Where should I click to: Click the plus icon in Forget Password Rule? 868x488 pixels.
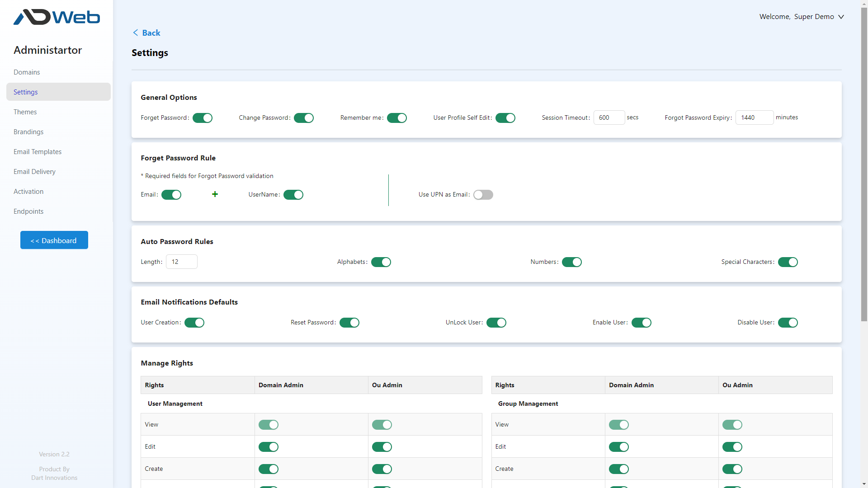click(x=215, y=194)
